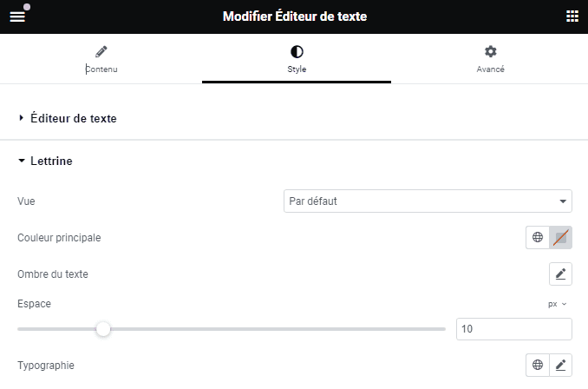Click the Modifier Éditeur de texte title
Screen dimensions: 588x389
295,16
